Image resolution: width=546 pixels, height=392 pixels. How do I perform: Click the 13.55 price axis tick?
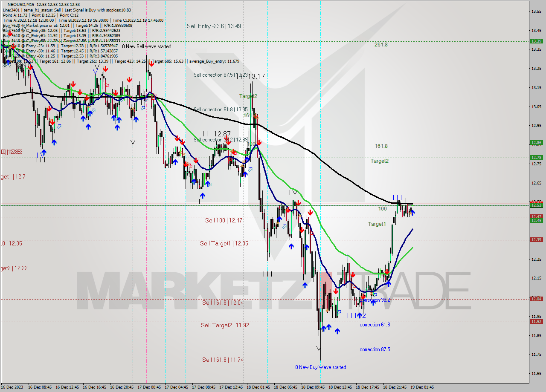(537, 11)
